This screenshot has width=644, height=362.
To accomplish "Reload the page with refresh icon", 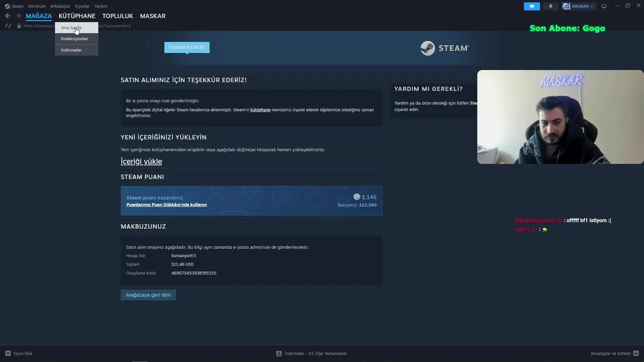I will tap(8, 26).
